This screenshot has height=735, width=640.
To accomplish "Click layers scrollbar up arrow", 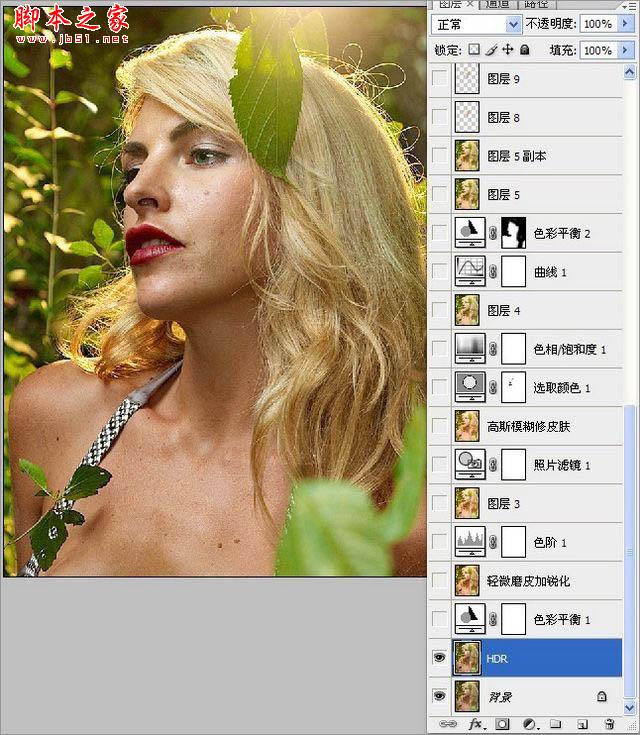I will pyautogui.click(x=629, y=72).
